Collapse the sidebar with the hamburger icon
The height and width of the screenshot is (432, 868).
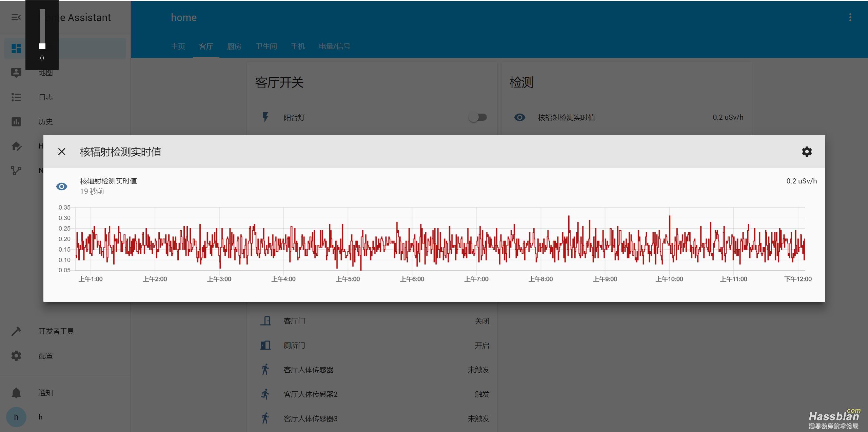16,17
